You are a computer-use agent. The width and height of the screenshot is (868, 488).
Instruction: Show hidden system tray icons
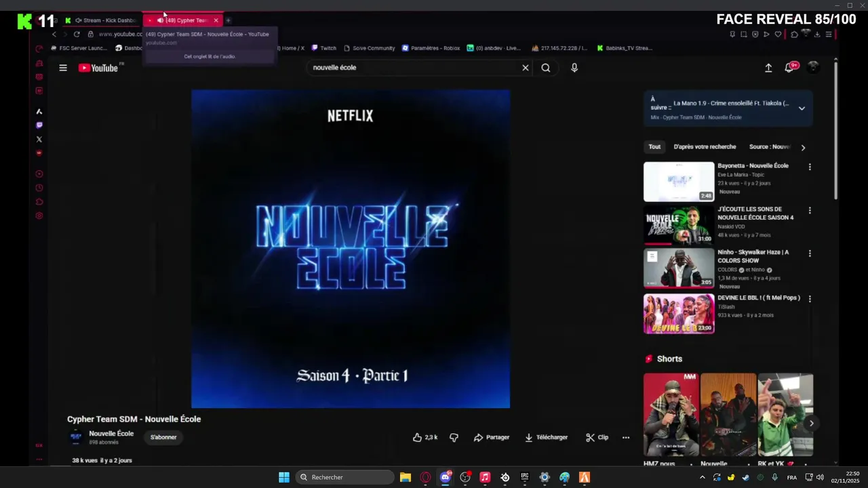pos(702,478)
